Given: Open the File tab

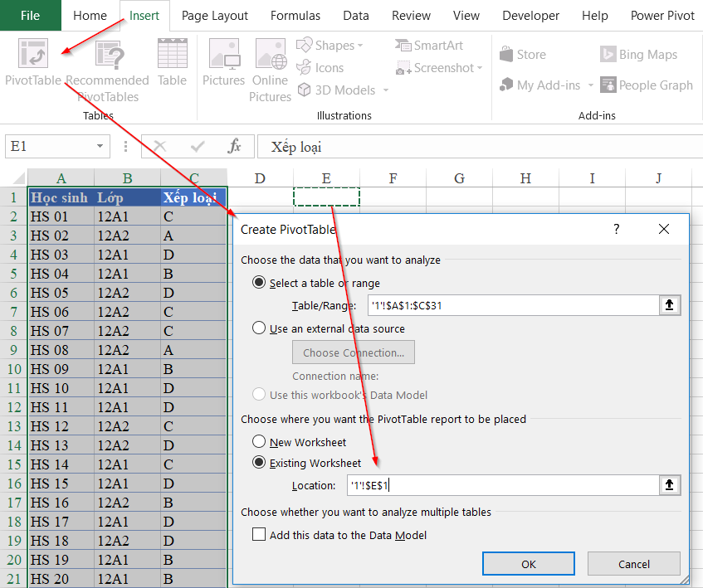Looking at the screenshot, I should point(31,15).
